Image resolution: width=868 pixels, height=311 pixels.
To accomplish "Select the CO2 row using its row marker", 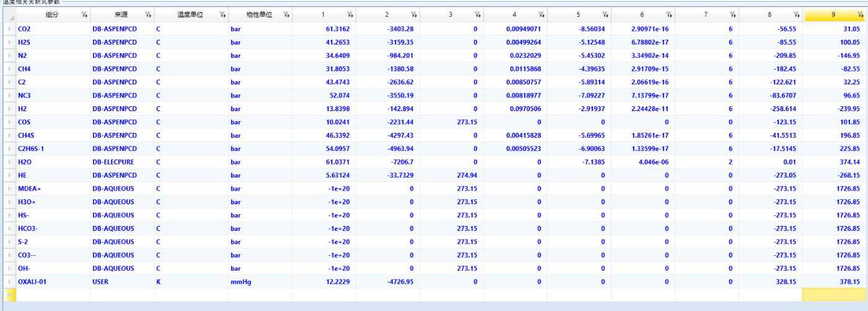I will 8,29.
